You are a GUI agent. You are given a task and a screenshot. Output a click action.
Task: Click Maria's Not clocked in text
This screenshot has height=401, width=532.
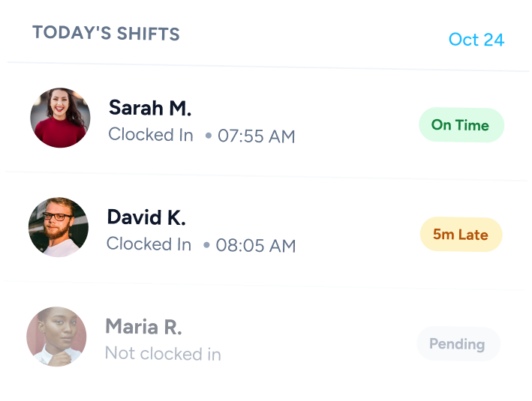(163, 353)
